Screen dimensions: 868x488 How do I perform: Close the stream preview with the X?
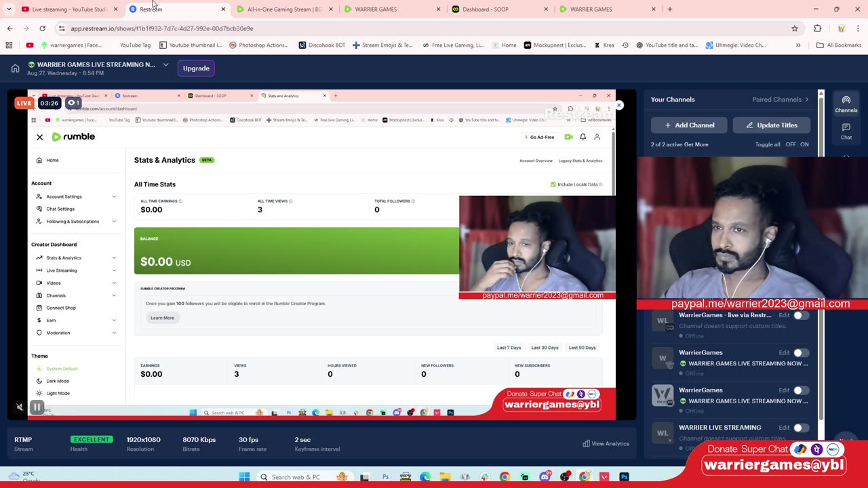click(618, 105)
